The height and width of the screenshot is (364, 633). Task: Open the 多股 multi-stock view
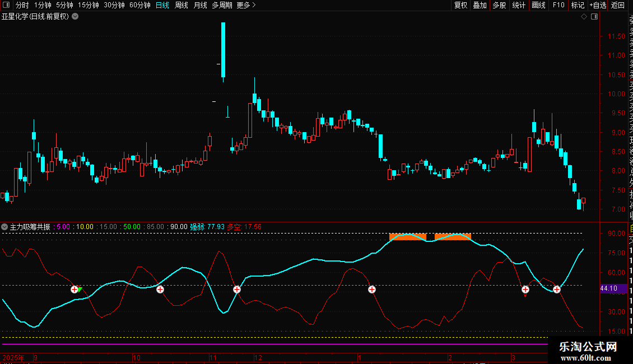499,5
